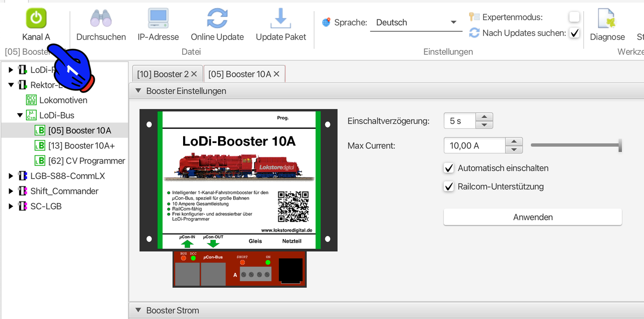Collapse the Booster Strom section
Image resolution: width=644 pixels, height=319 pixels.
pos(138,310)
